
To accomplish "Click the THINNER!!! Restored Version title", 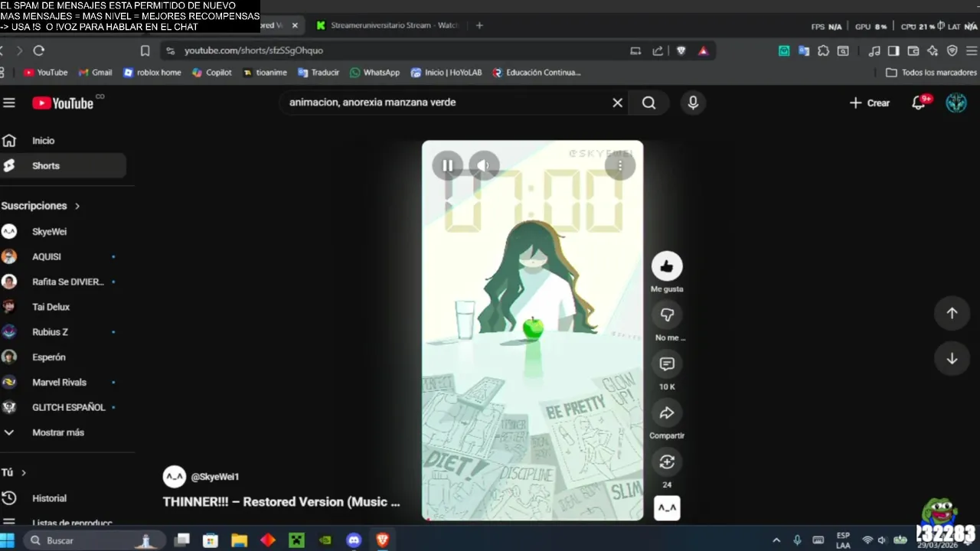I will 281,502.
